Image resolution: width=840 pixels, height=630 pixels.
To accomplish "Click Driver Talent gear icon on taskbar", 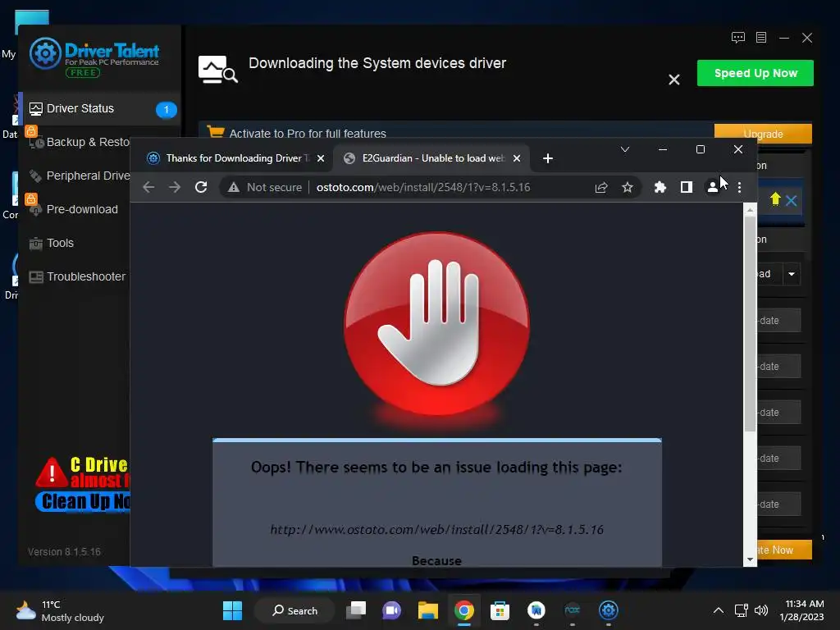I will (608, 610).
